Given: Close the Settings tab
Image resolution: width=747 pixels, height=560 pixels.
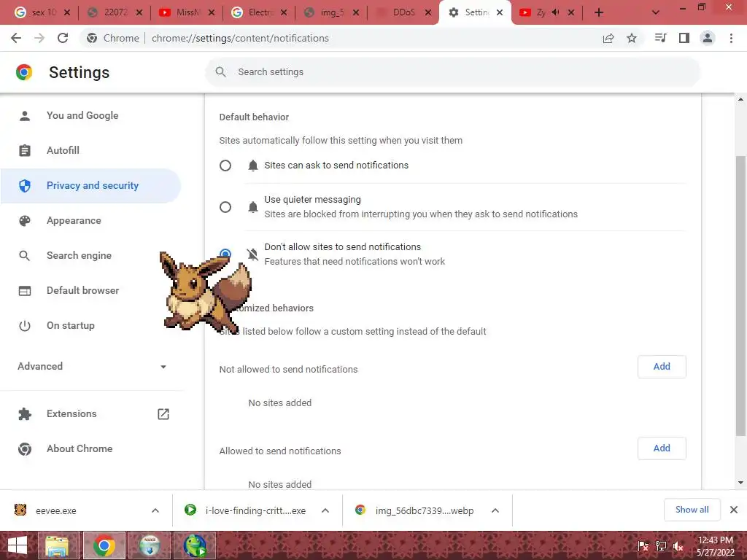Looking at the screenshot, I should (x=500, y=12).
